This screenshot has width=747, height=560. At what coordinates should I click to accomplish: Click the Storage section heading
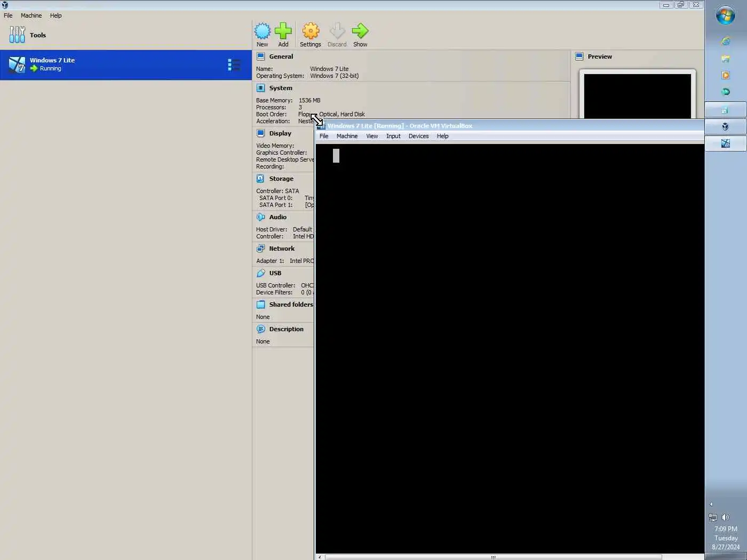pyautogui.click(x=281, y=178)
